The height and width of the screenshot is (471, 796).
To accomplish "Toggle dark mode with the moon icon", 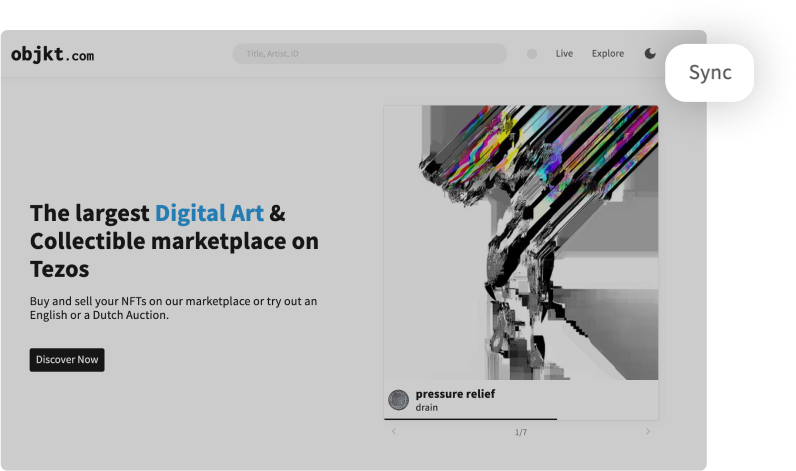I will [650, 54].
